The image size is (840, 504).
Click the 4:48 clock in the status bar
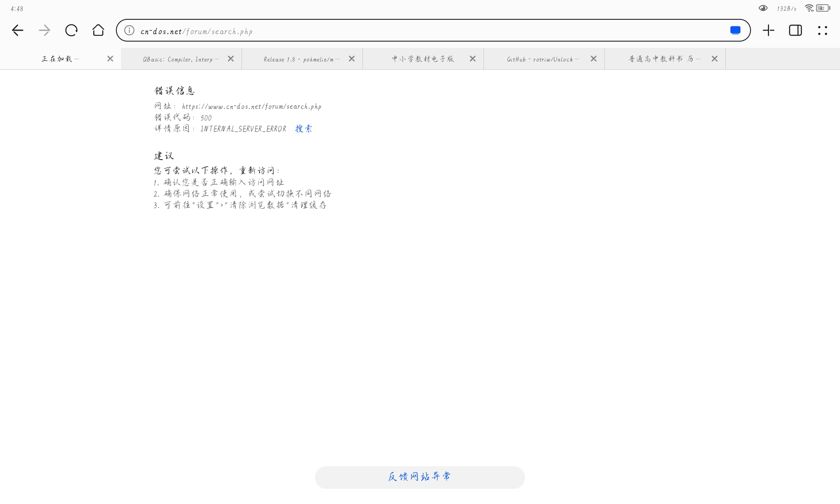[x=17, y=8]
